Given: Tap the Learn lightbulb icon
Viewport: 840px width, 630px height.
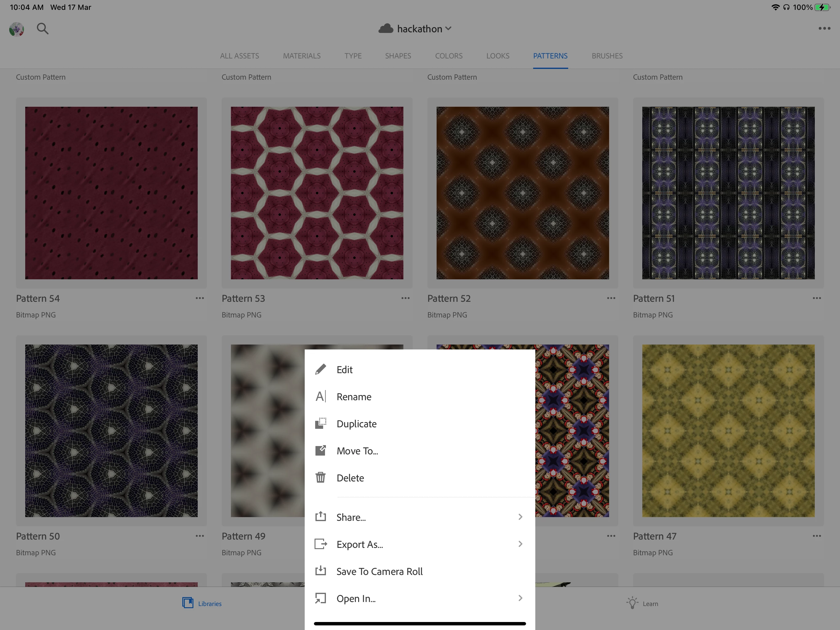Looking at the screenshot, I should pos(632,604).
